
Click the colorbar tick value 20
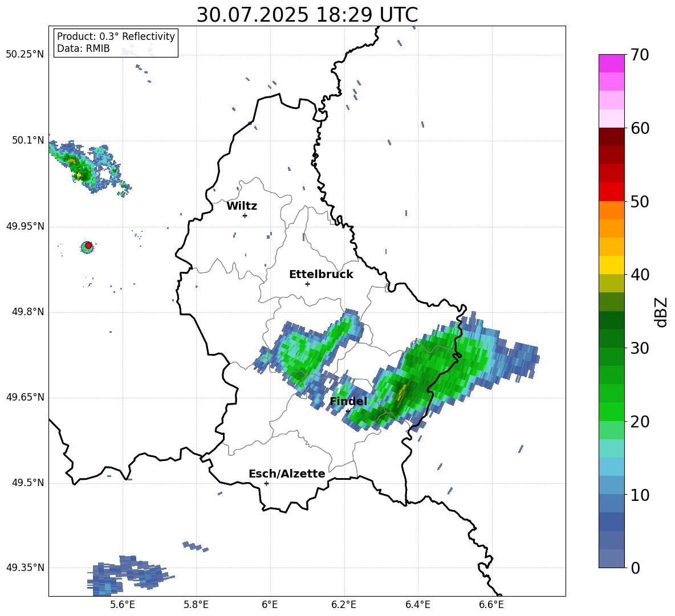click(640, 422)
